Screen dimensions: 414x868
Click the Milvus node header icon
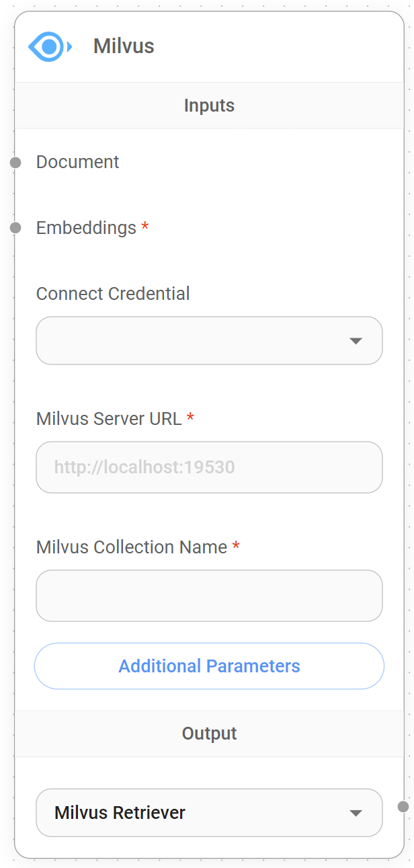click(47, 46)
